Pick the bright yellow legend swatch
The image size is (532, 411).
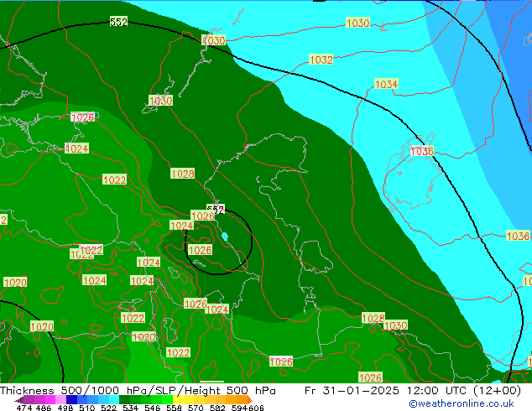[x=178, y=400]
